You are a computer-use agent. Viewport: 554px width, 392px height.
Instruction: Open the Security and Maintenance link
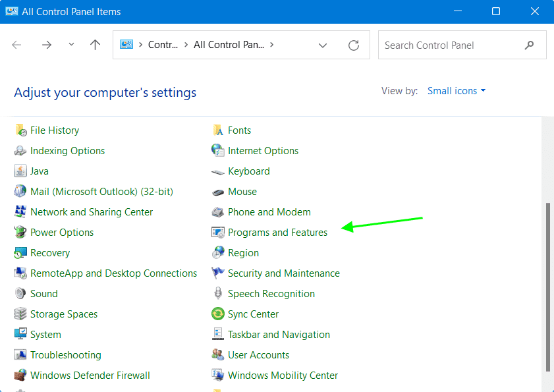[284, 273]
